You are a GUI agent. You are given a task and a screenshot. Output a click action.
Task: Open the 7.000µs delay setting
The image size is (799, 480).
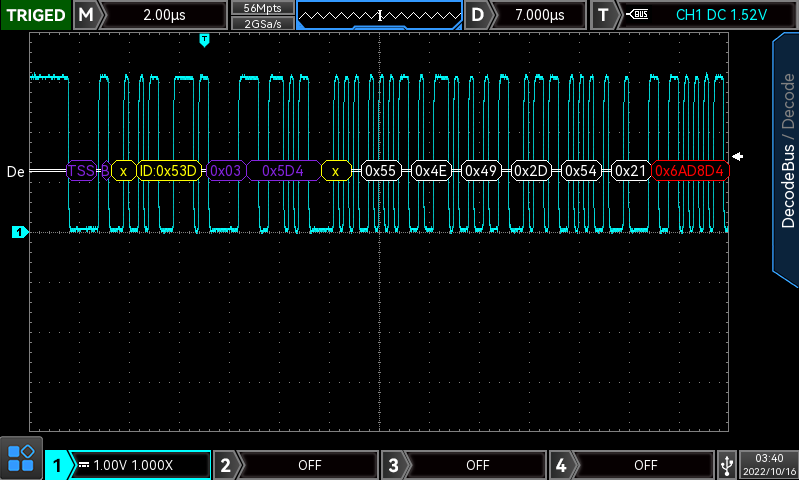point(540,15)
